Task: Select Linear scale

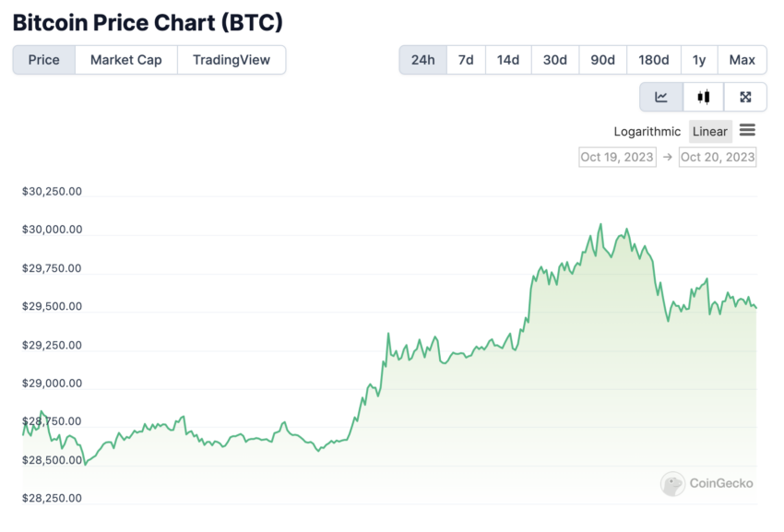Action: point(710,132)
